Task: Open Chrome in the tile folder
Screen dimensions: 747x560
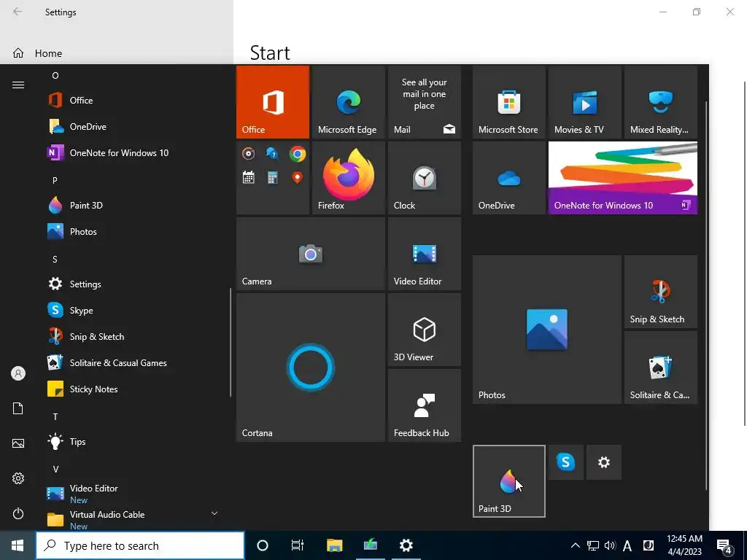Action: [298, 154]
